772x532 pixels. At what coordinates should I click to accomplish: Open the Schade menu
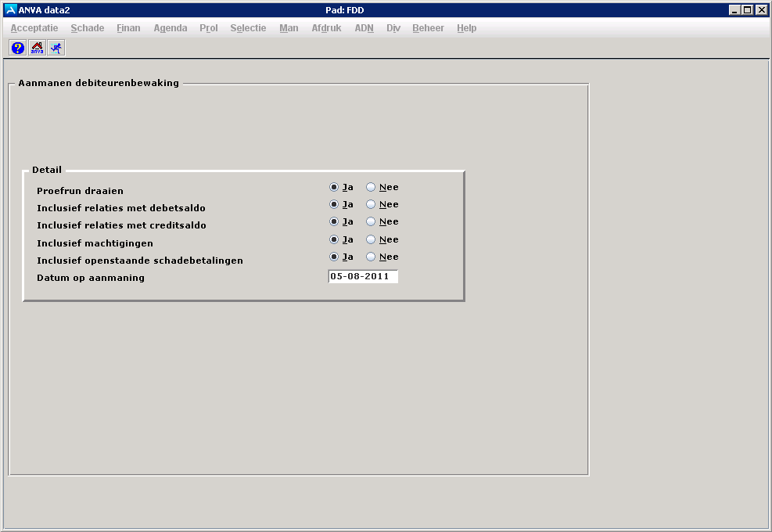coord(88,28)
